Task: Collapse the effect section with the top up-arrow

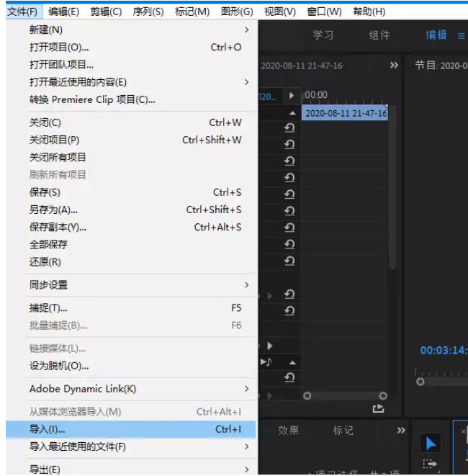Action: pyautogui.click(x=292, y=114)
